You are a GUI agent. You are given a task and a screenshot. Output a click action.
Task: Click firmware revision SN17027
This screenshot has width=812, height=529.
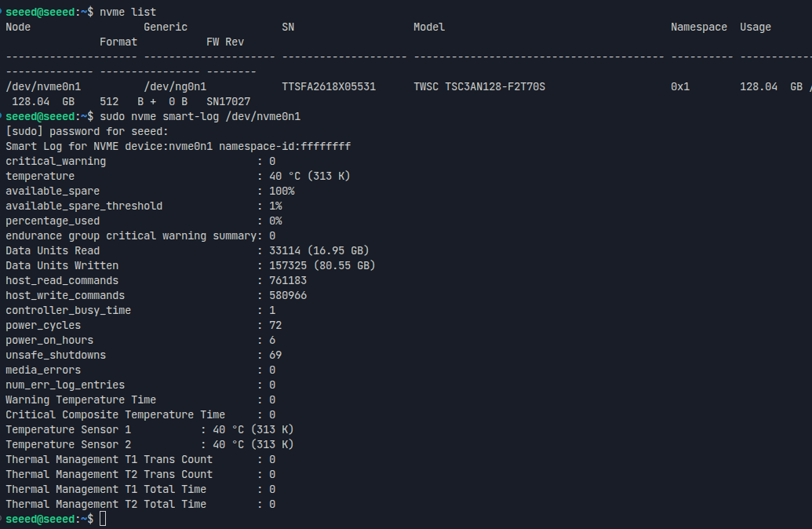(x=228, y=101)
